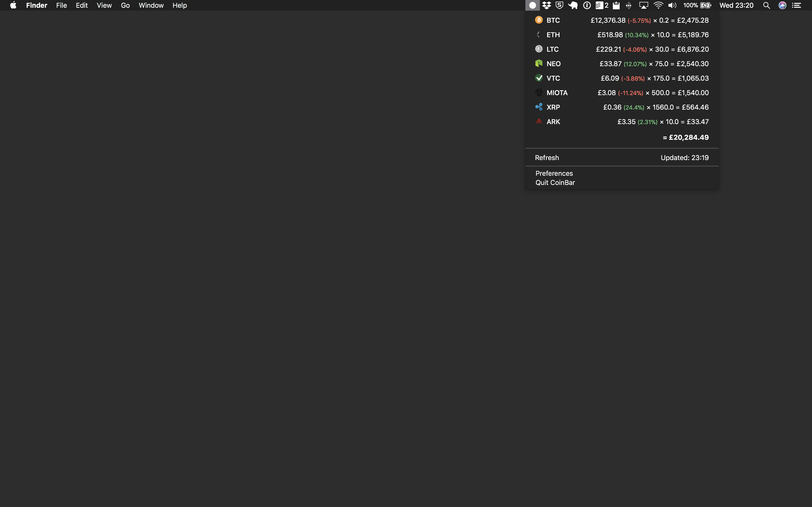The height and width of the screenshot is (507, 812).
Task: Click the Litecoin LTC coin icon
Action: pyautogui.click(x=538, y=49)
